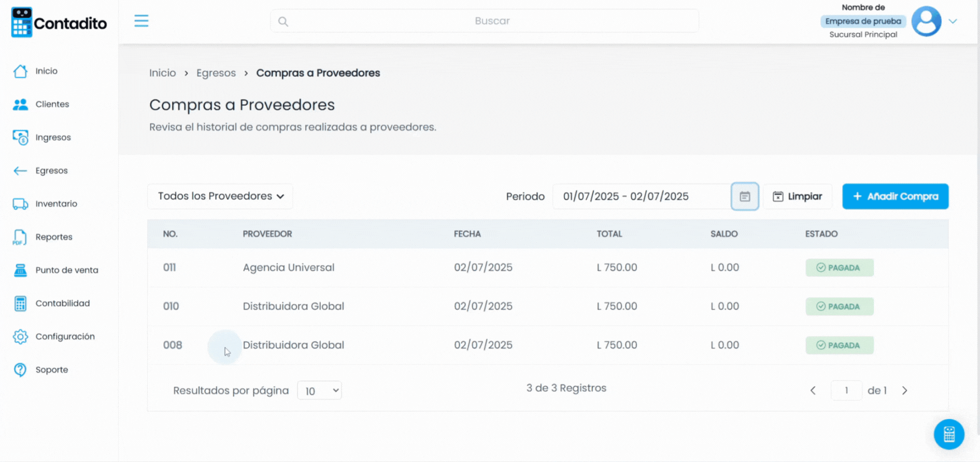Focus the Buscar search field
Viewport: 980px width, 462px height.
click(x=485, y=21)
